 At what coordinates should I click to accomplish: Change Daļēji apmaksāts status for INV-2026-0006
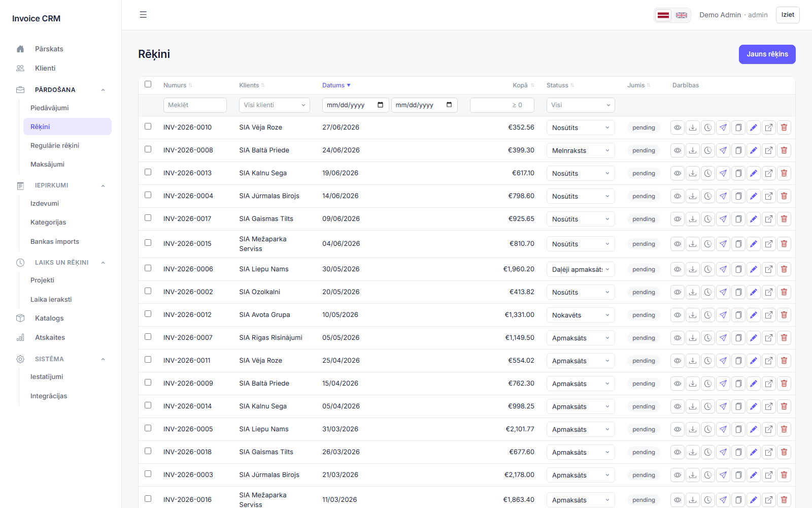[581, 269]
